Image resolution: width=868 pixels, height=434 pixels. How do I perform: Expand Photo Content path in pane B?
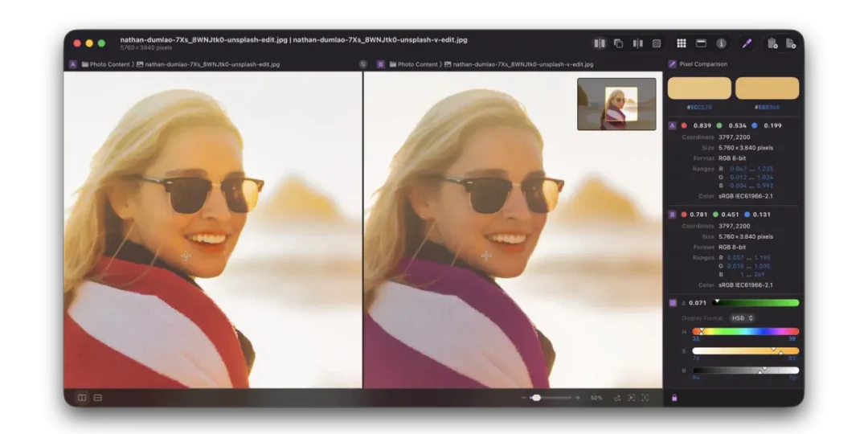click(x=417, y=64)
